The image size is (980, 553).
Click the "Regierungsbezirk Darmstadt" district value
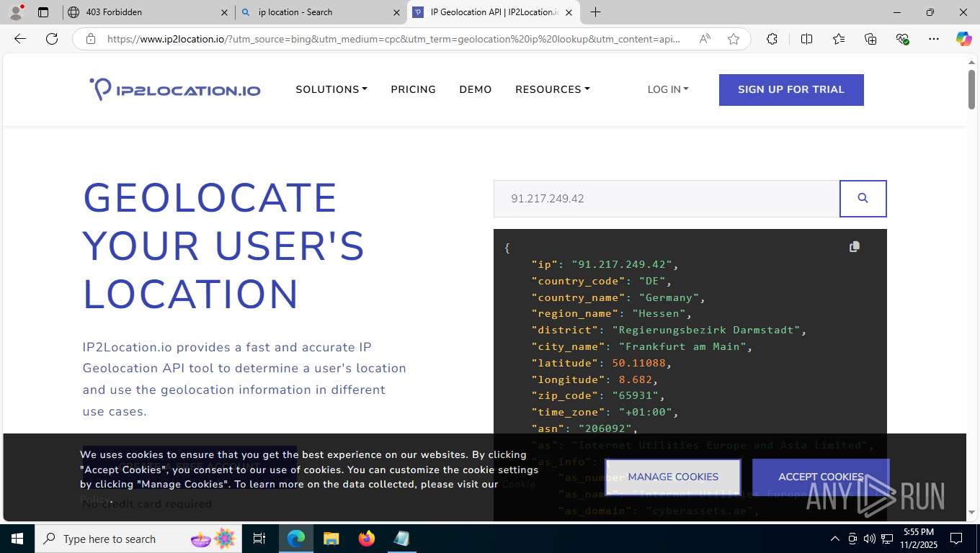(x=706, y=330)
